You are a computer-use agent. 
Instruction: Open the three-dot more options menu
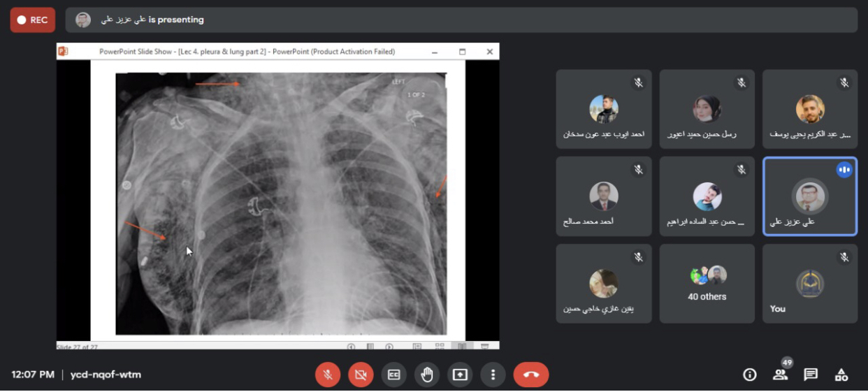tap(493, 375)
